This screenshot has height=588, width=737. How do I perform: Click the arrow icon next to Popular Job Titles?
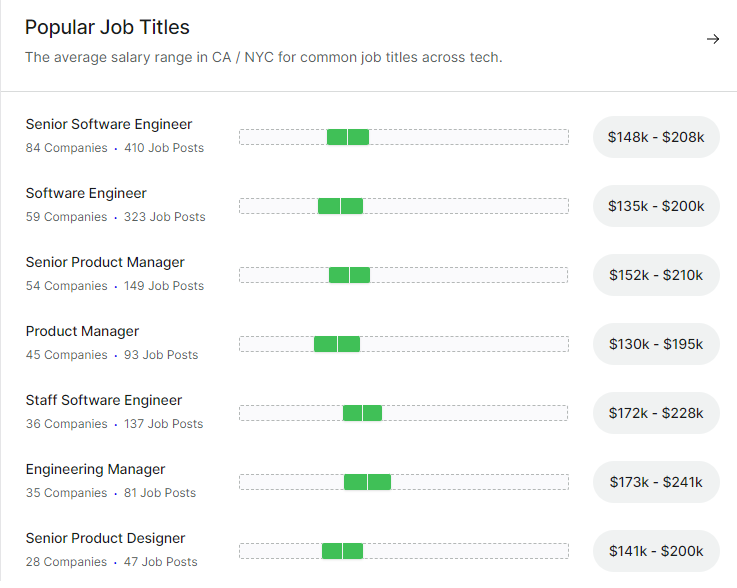[x=713, y=39]
